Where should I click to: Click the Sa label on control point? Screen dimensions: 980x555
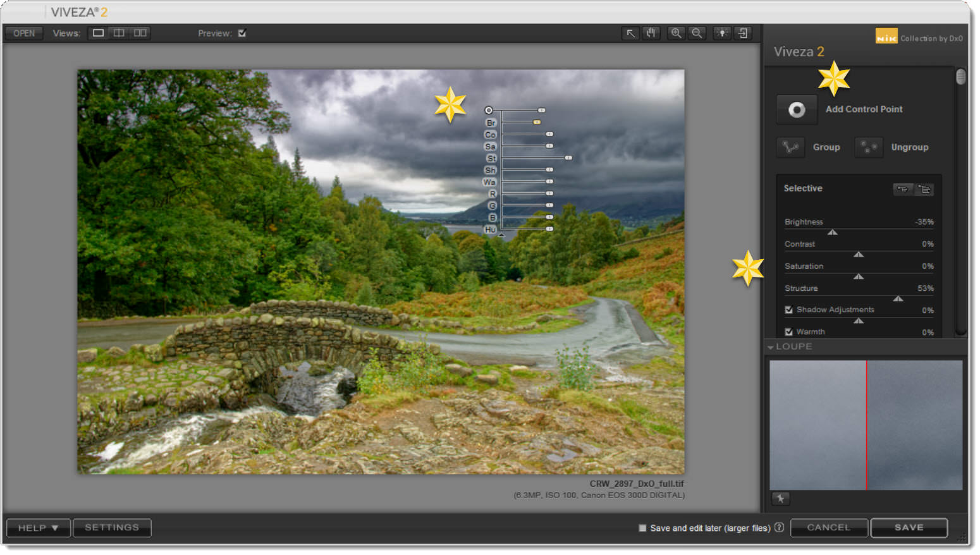coord(491,147)
